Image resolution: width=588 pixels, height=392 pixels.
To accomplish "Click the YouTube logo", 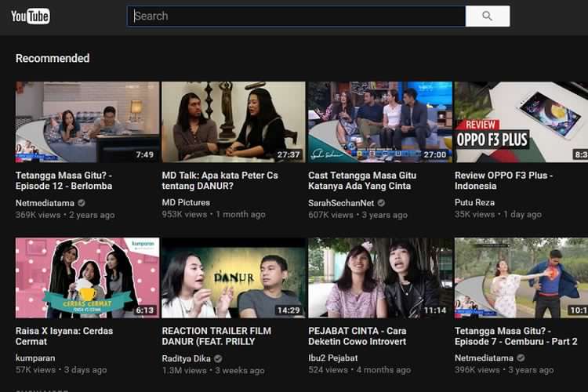I will click(x=31, y=16).
